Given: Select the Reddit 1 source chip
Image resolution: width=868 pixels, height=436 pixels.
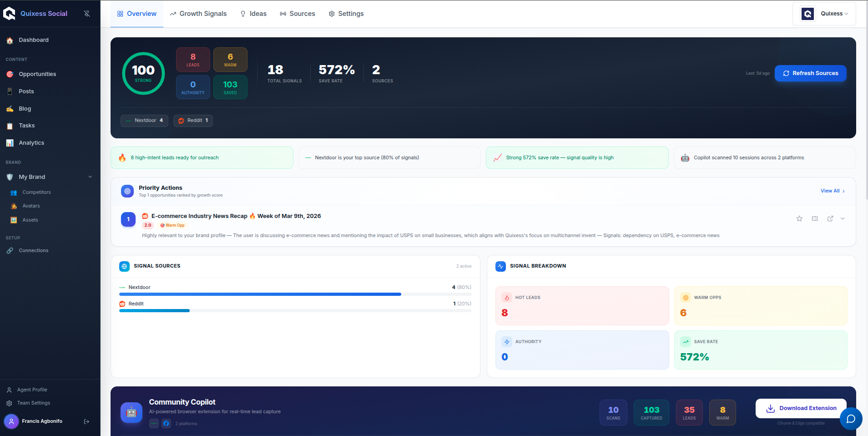Looking at the screenshot, I should point(193,121).
